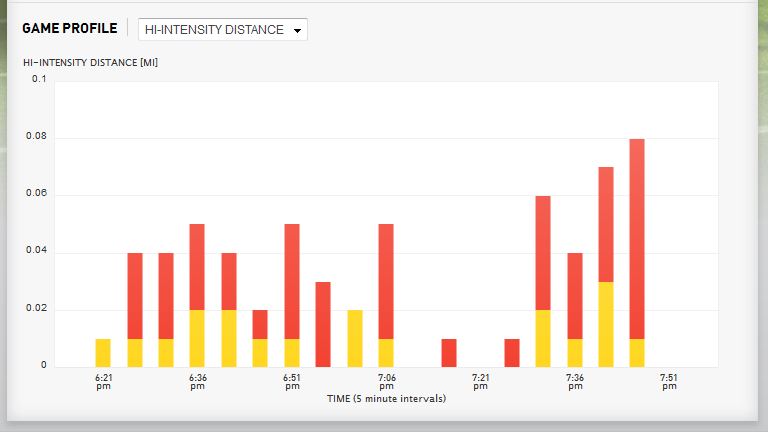Viewport: 768px width, 432px height.
Task: Select the yellow-only bar at 6:21 pm
Action: 103,353
